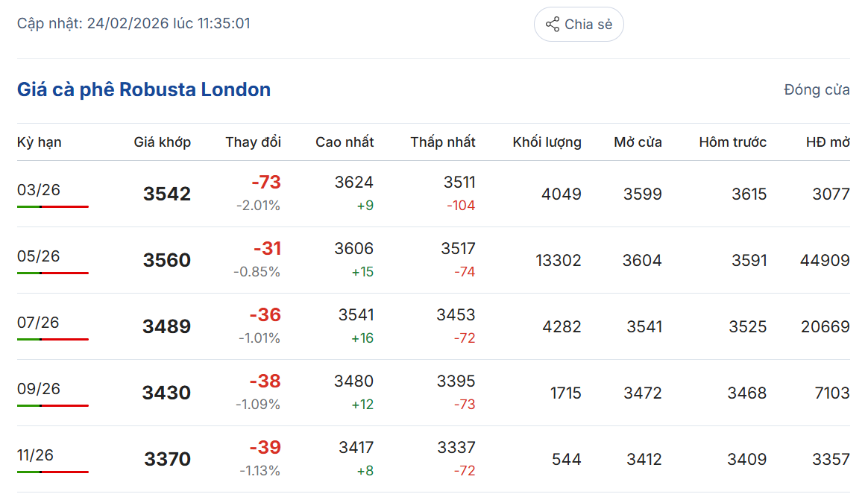
Task: Click the Khối lượng column header
Action: 547,142
